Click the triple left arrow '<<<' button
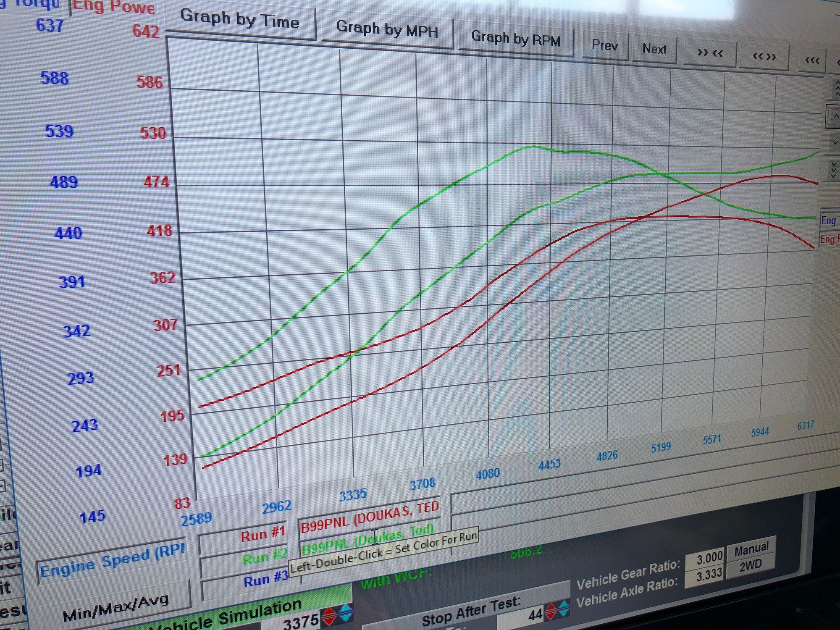 pyautogui.click(x=812, y=61)
